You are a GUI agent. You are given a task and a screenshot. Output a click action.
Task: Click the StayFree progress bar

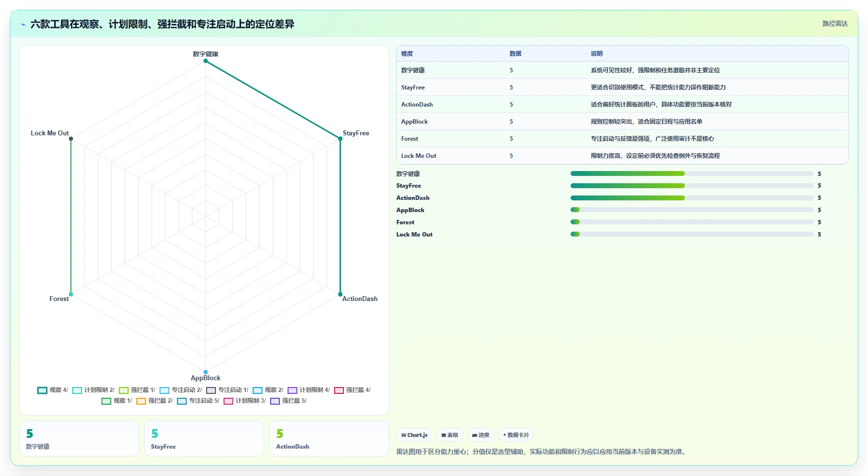[x=692, y=186]
